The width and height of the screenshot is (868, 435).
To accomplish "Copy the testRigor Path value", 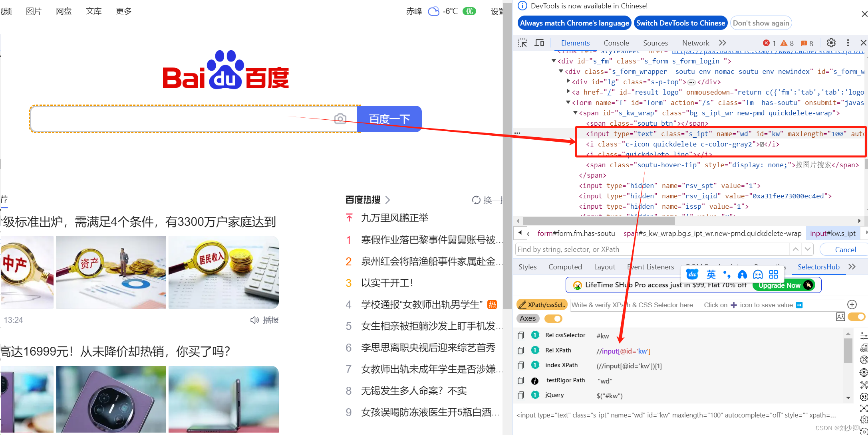I will click(520, 380).
